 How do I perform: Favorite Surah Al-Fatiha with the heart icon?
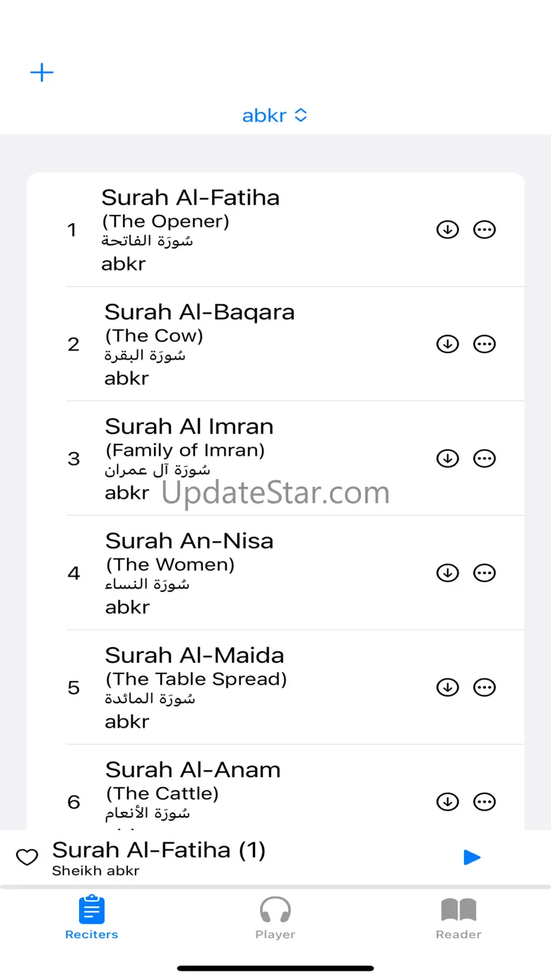[27, 858]
